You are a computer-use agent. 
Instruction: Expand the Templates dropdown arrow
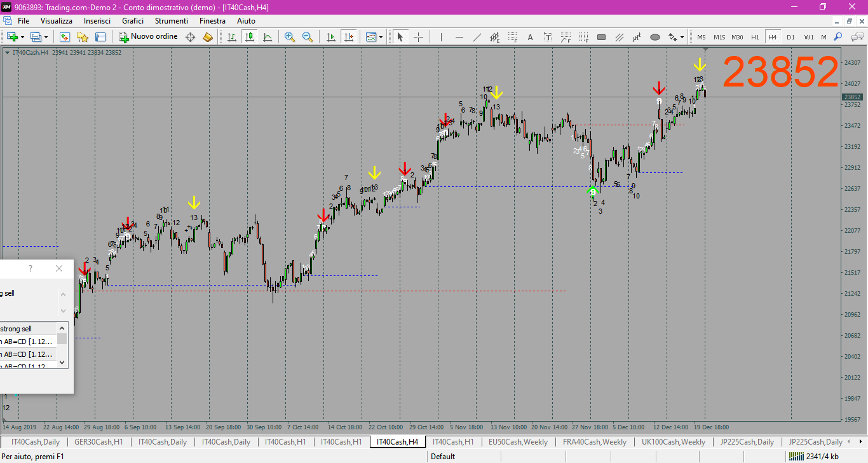(381, 38)
